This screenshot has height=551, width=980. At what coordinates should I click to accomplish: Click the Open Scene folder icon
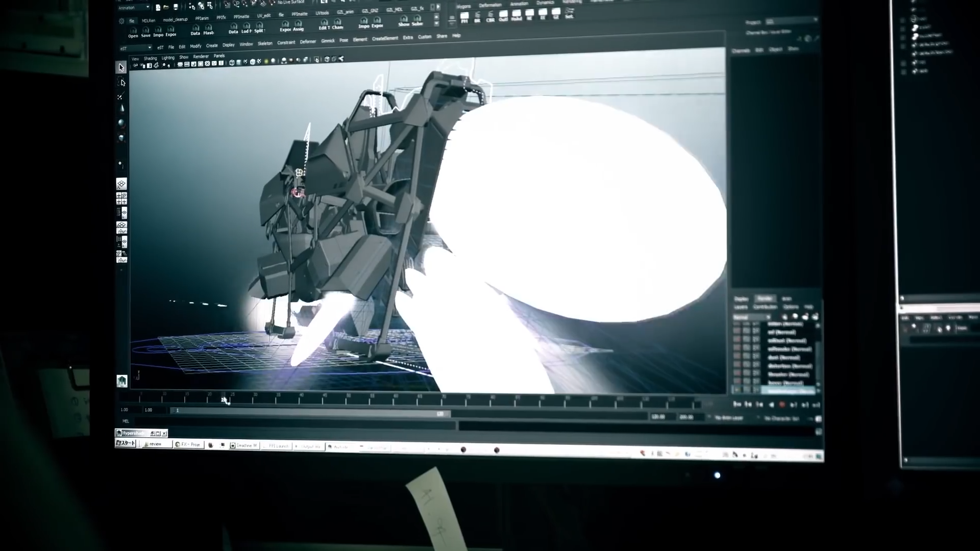pyautogui.click(x=166, y=7)
